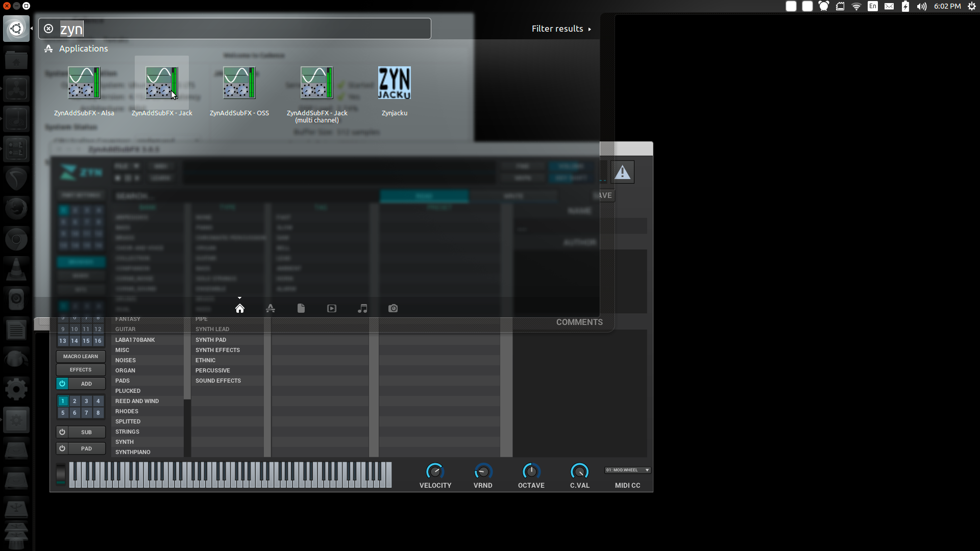Select the RHODES bank

point(148,411)
